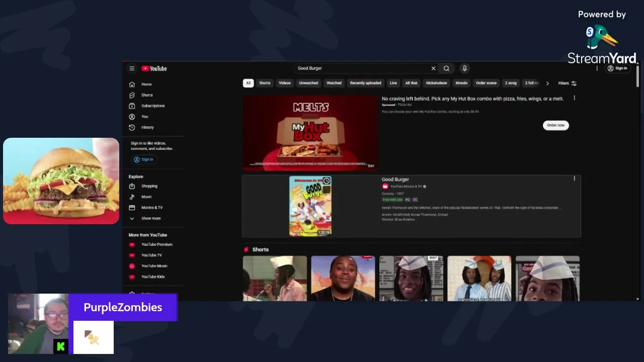
Task: Click Pizza Hut ad title text
Action: pyautogui.click(x=472, y=99)
